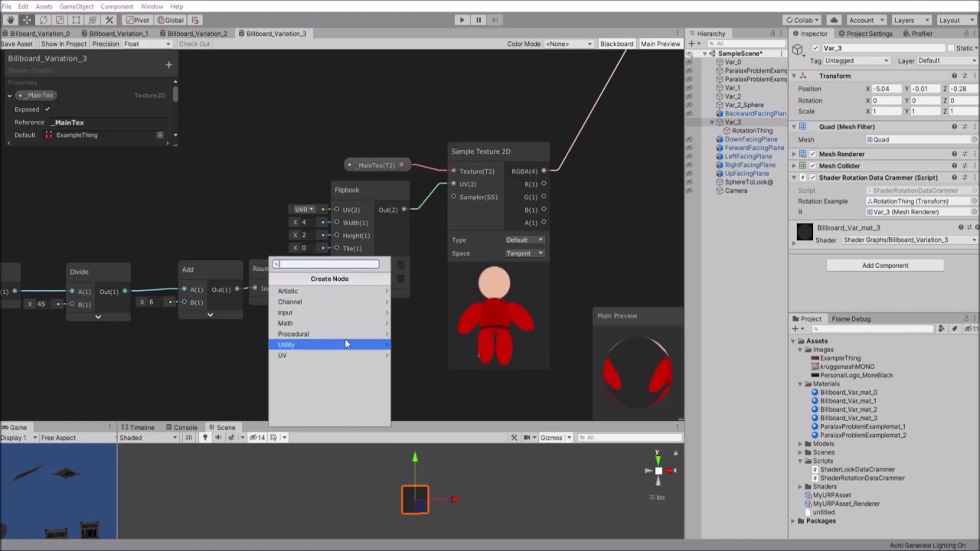
Task: Select the Rotate tool in the toolbar
Action: point(43,20)
